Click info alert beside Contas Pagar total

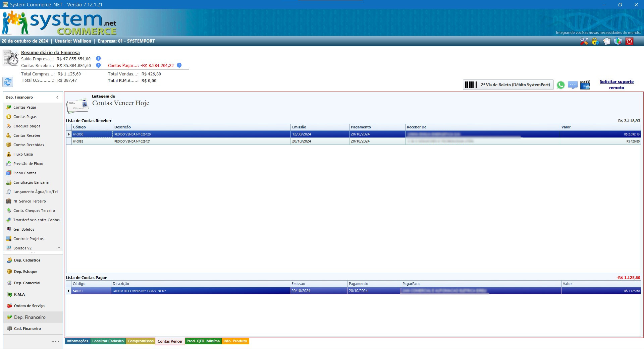tap(179, 65)
